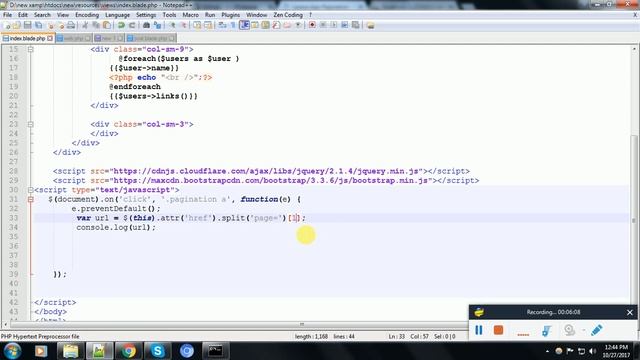Open the Edit menu

point(23,15)
